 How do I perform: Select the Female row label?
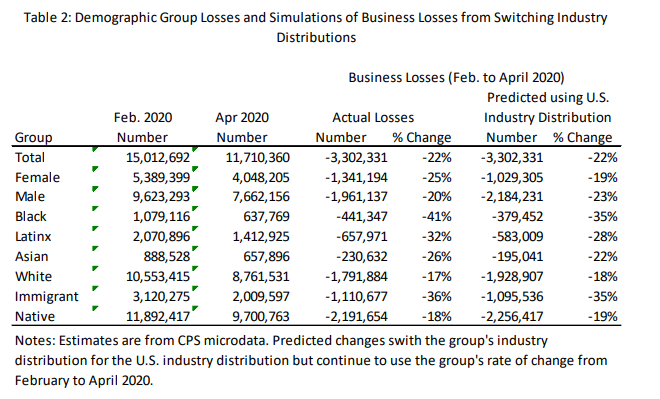click(x=37, y=177)
